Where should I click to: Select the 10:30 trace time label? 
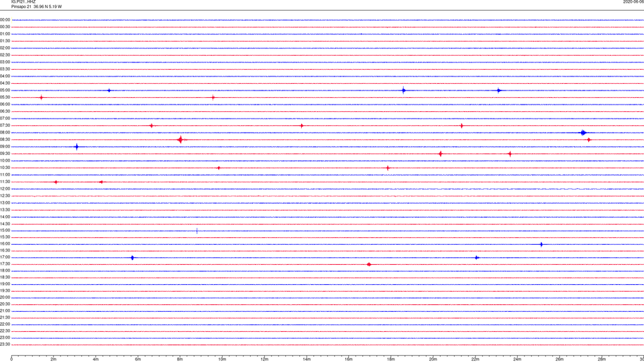(x=5, y=168)
